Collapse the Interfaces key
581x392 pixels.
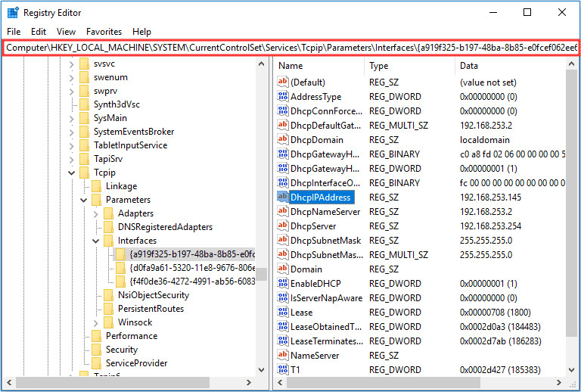96,241
